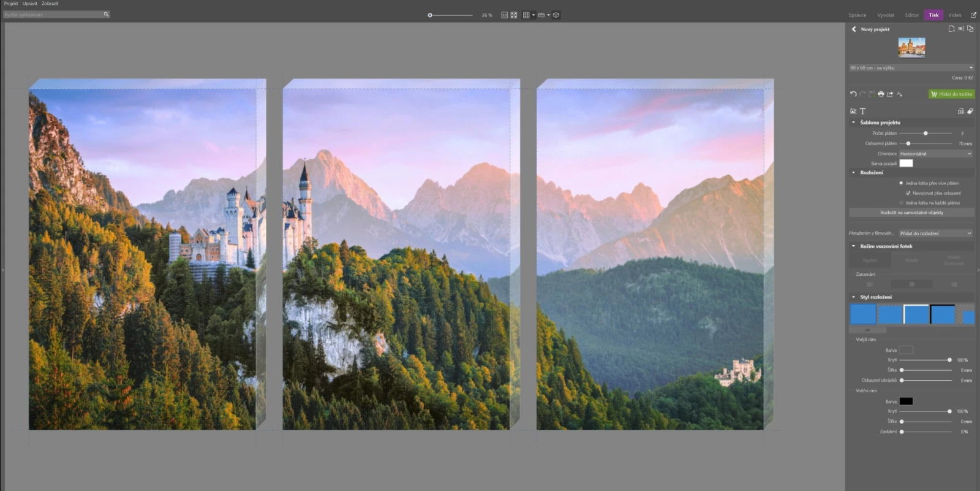This screenshot has height=491, width=980.
Task: Click the four-arrows expand view icon
Action: 514,15
